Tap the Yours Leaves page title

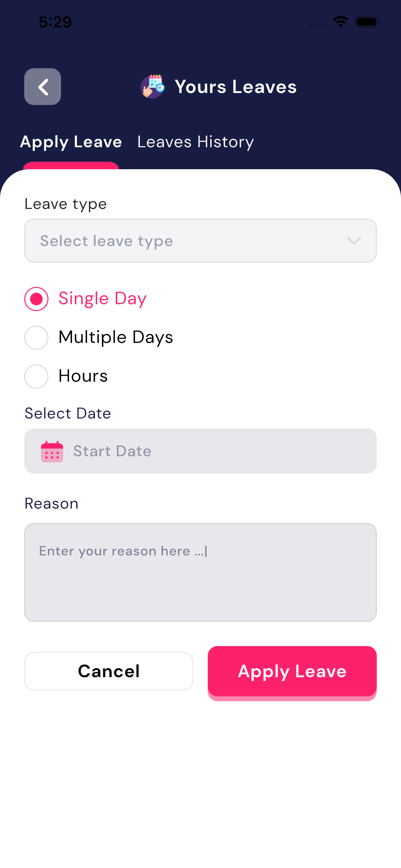click(236, 87)
